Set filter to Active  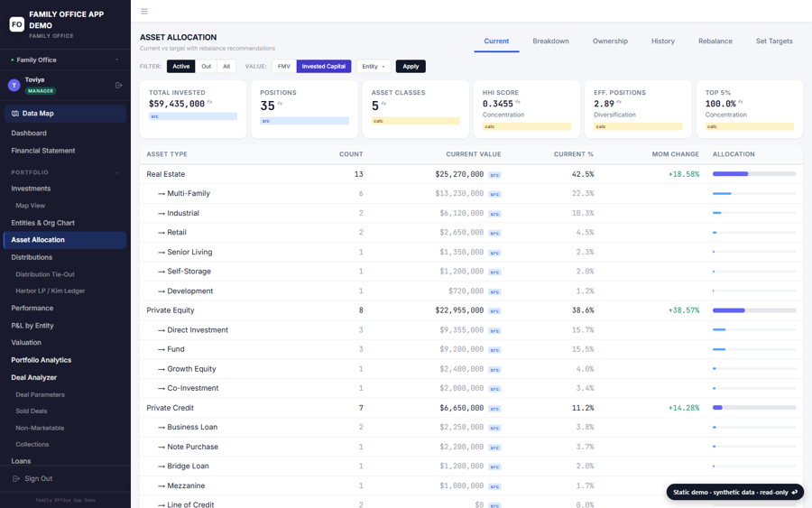180,66
